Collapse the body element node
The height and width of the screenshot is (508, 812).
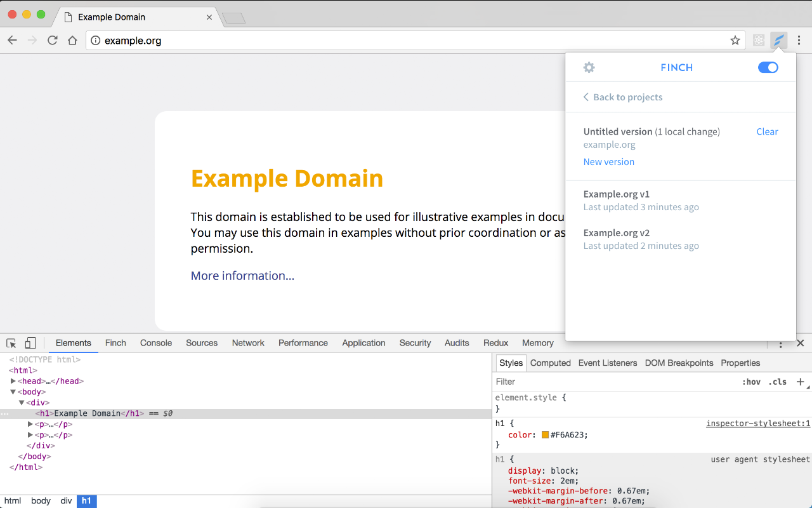(13, 392)
